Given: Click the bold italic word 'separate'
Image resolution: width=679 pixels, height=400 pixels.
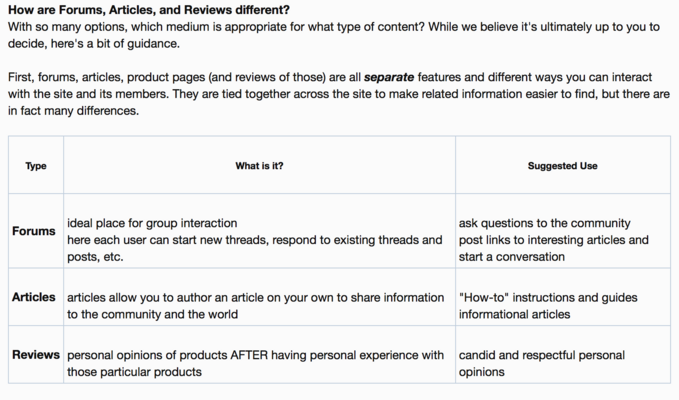Looking at the screenshot, I should click(x=389, y=77).
